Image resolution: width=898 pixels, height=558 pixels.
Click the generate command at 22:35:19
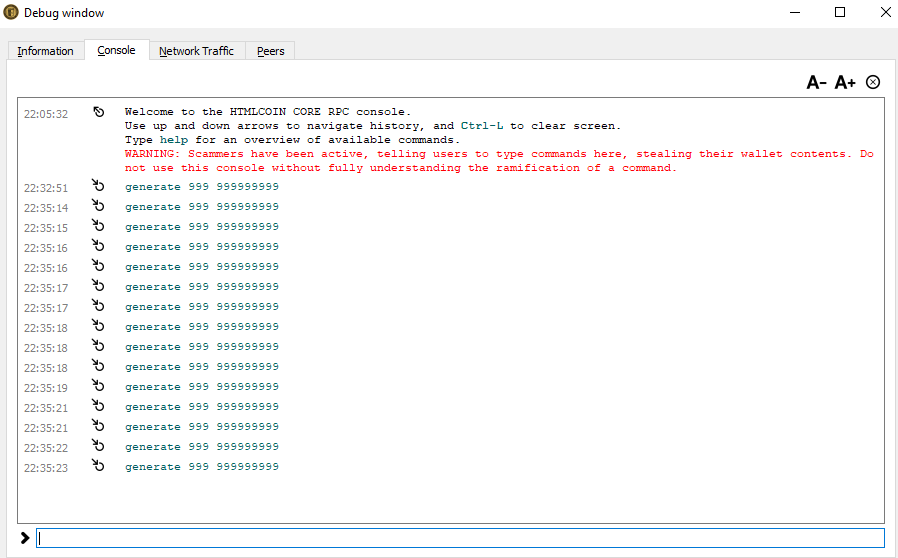tap(202, 387)
